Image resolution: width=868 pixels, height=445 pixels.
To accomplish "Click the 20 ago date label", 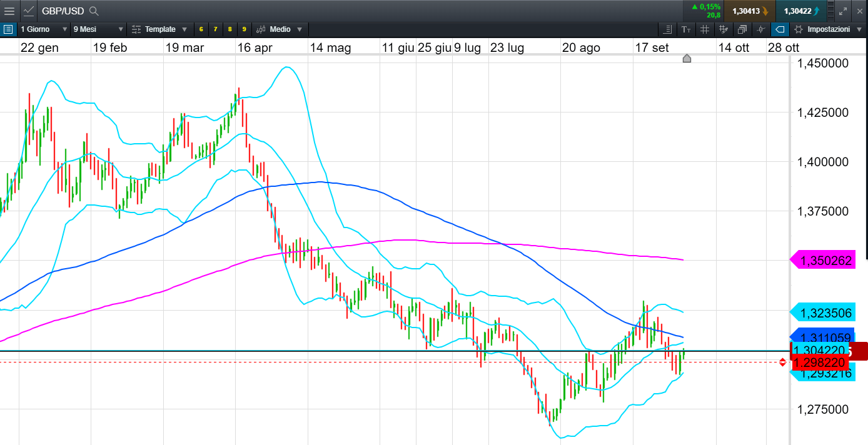I will coord(581,47).
